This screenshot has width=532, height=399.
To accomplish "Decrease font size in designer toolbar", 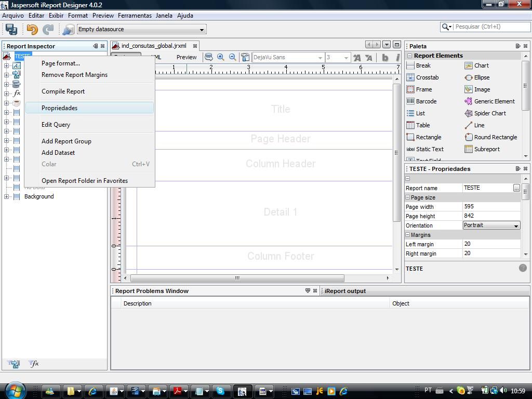I will click(x=369, y=58).
